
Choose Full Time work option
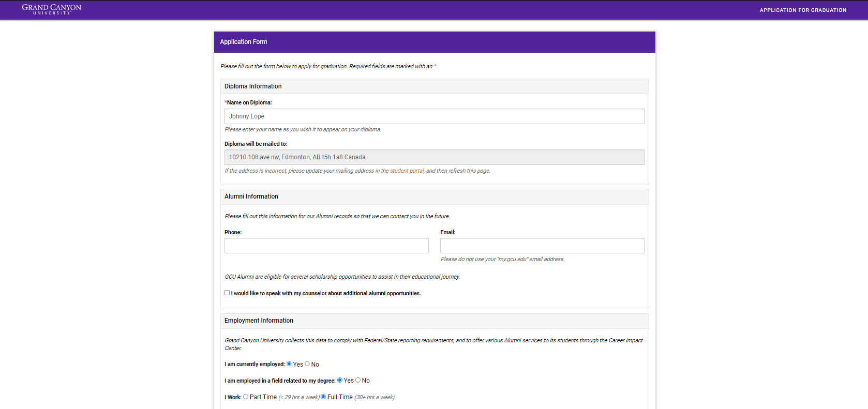click(x=323, y=397)
